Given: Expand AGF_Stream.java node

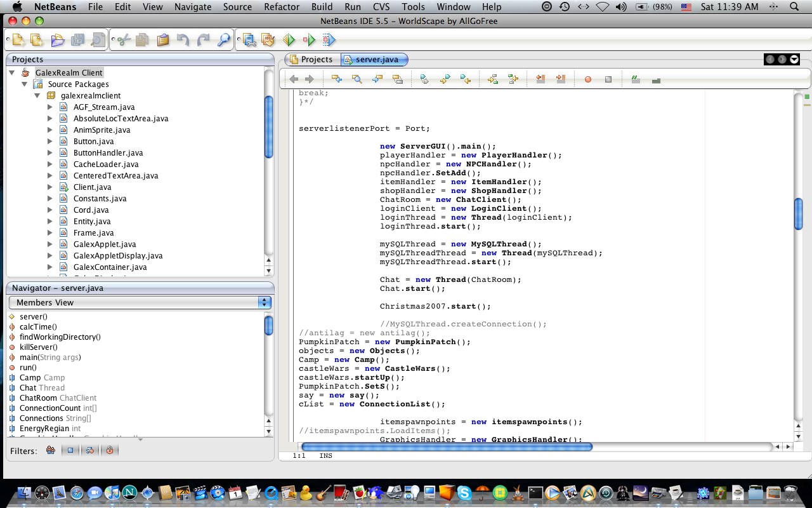Looking at the screenshot, I should tap(50, 107).
